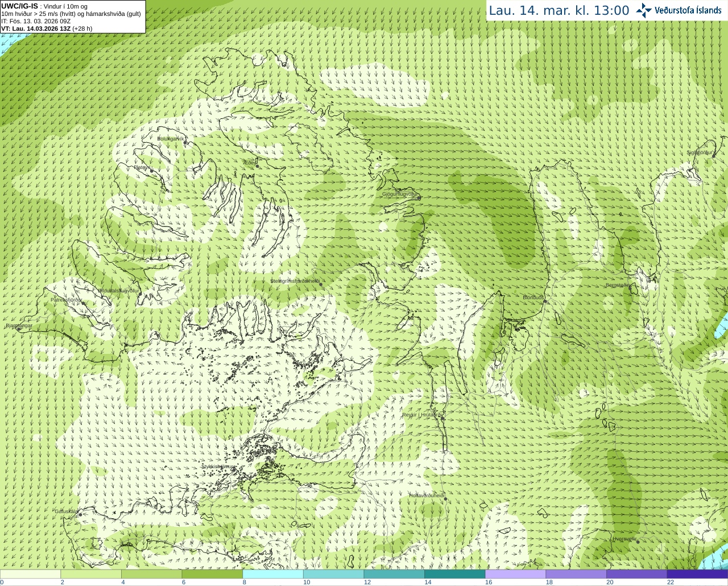Image resolution: width=728 pixels, height=586 pixels.
Task: Click the Gufuskálar station label
Action: coord(66,511)
